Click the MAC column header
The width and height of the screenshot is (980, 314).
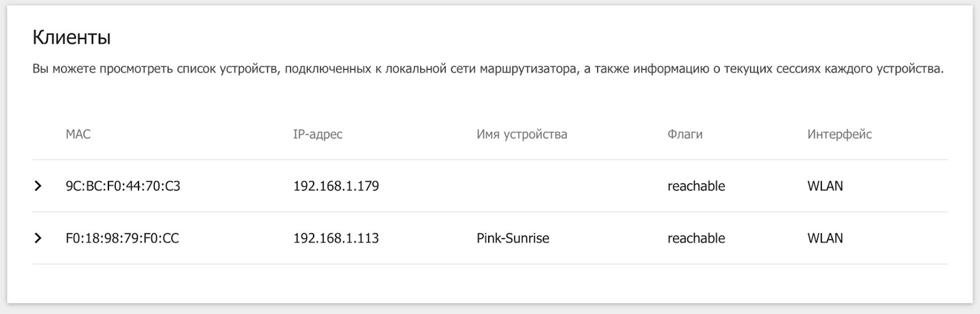coord(78,134)
